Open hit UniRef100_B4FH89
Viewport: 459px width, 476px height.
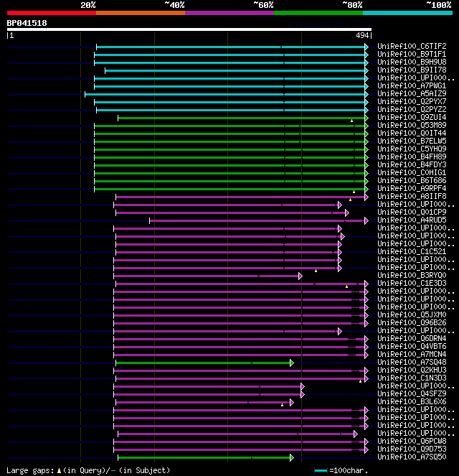[412, 157]
